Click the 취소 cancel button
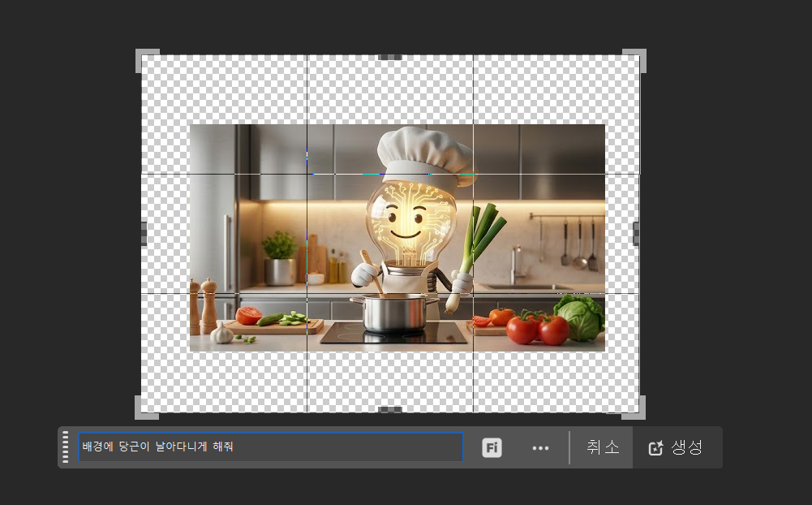 click(602, 447)
